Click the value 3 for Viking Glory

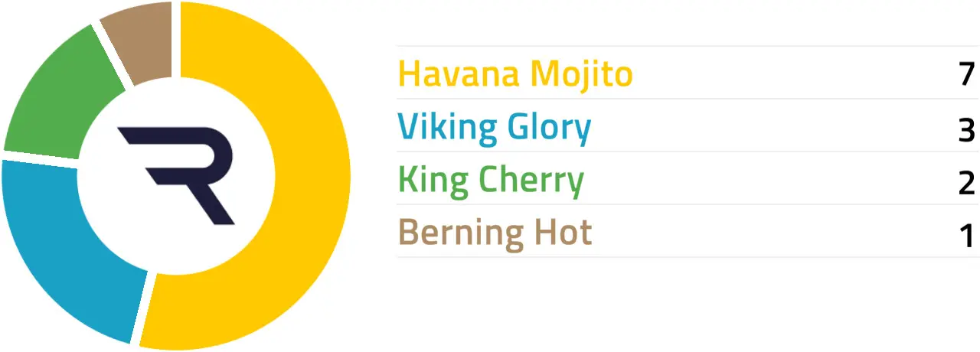coord(966,129)
